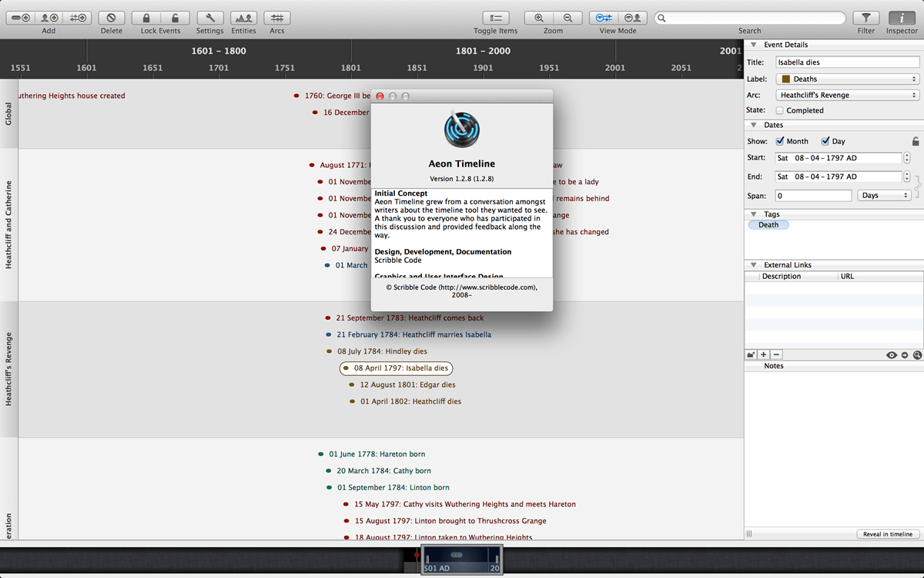The image size is (924, 578).
Task: Select the 20 March 1784 Cathy born event
Action: pos(378,471)
